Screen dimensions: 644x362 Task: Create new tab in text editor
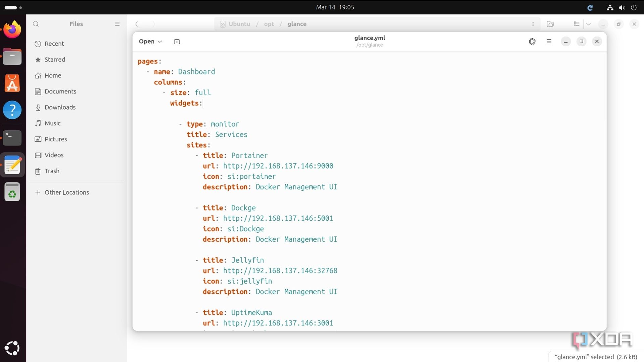177,42
